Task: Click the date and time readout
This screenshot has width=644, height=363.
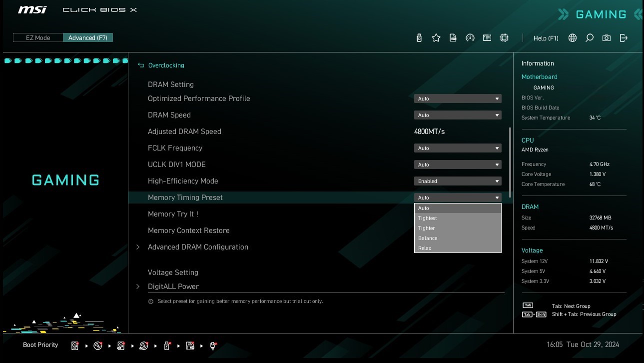Action: (x=583, y=344)
